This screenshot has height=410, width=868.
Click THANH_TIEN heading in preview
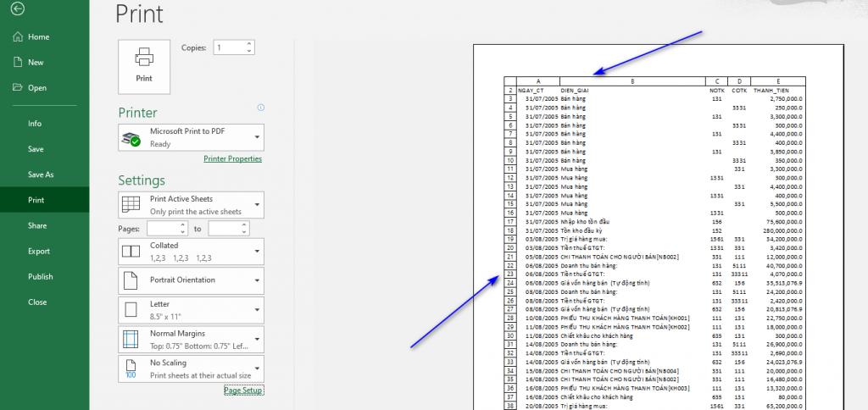[x=771, y=90]
